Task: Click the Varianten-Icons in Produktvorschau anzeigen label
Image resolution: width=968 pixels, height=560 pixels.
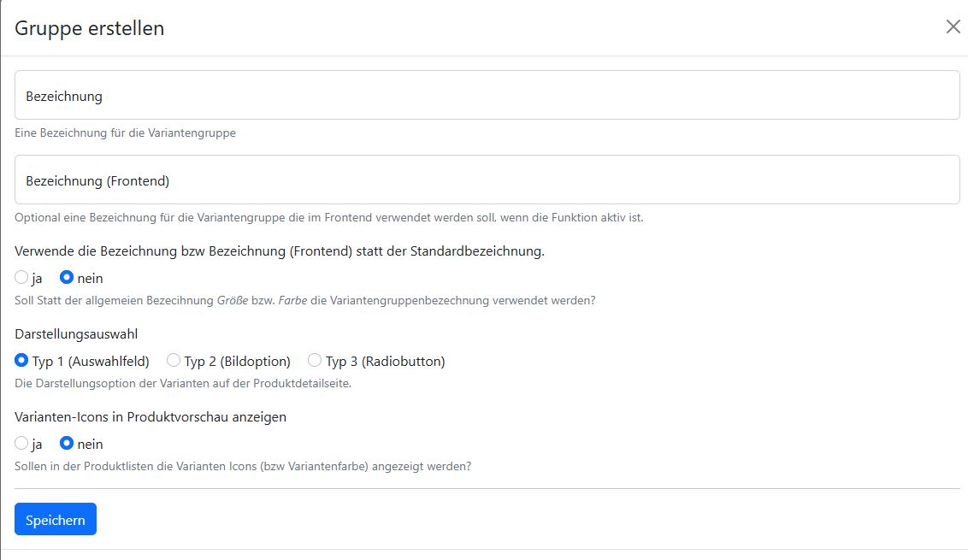Action: [x=151, y=417]
